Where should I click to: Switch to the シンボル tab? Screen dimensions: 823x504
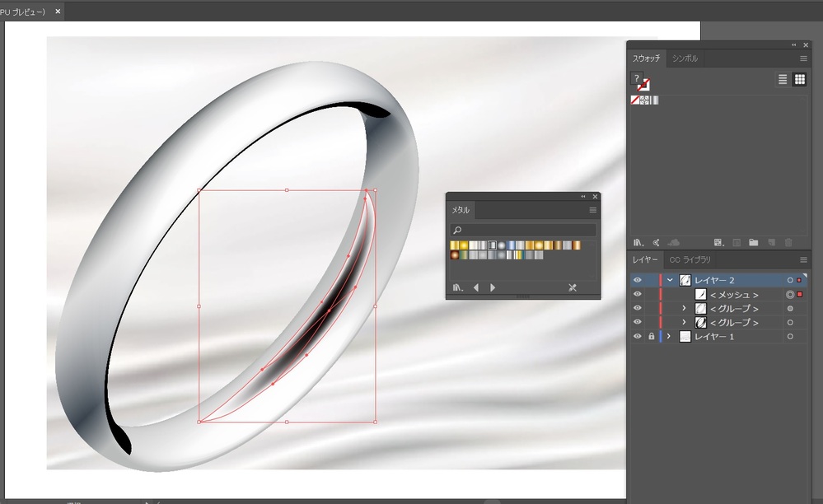[x=685, y=58]
